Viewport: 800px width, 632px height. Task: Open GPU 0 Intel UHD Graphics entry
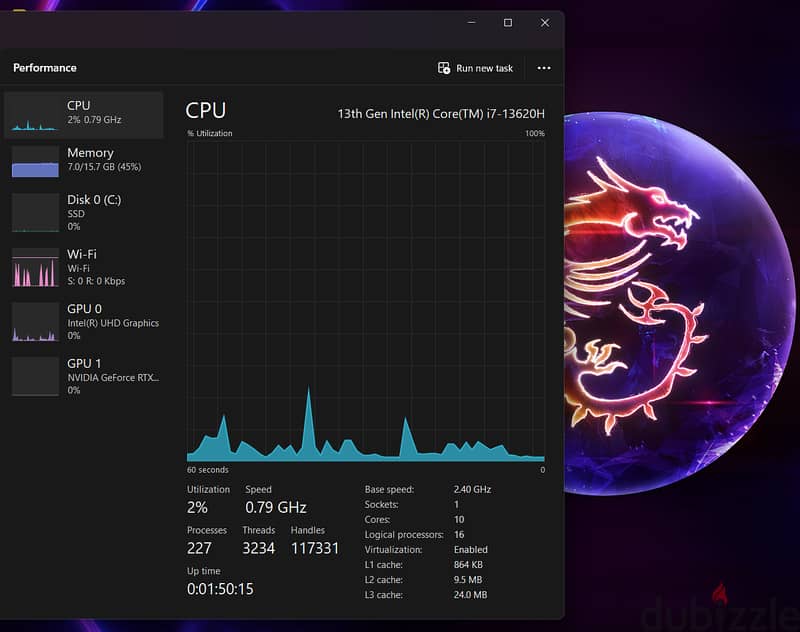[84, 322]
